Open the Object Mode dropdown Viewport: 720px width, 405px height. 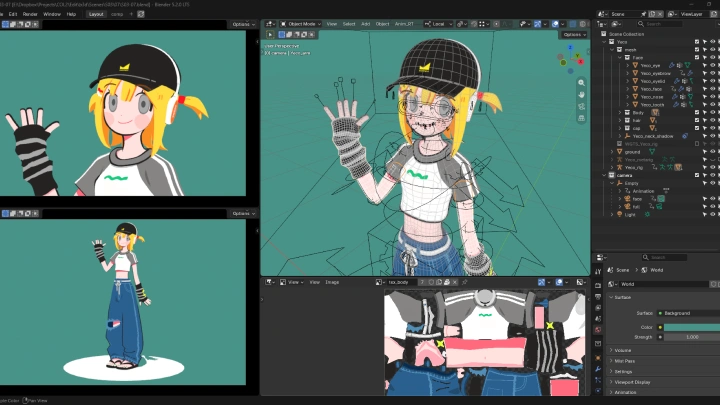tap(301, 24)
